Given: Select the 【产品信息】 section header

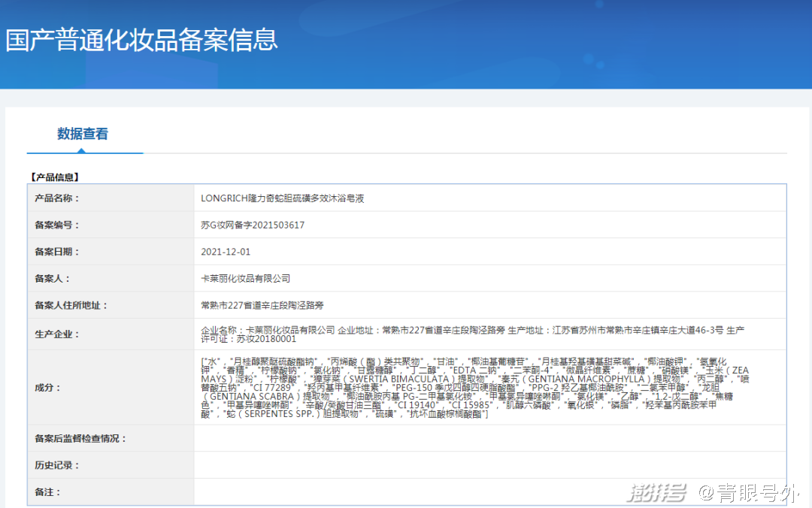Looking at the screenshot, I should [x=54, y=177].
